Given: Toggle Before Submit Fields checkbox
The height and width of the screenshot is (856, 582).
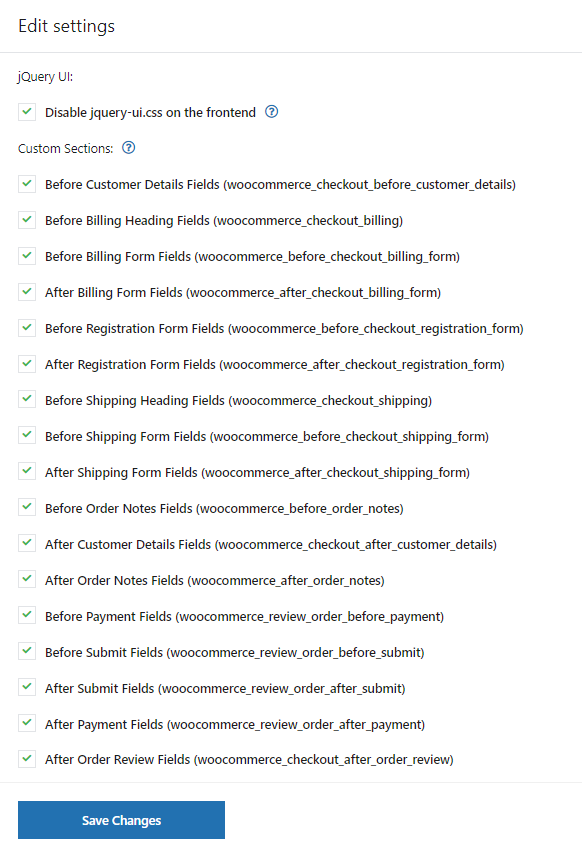Looking at the screenshot, I should click(x=27, y=652).
